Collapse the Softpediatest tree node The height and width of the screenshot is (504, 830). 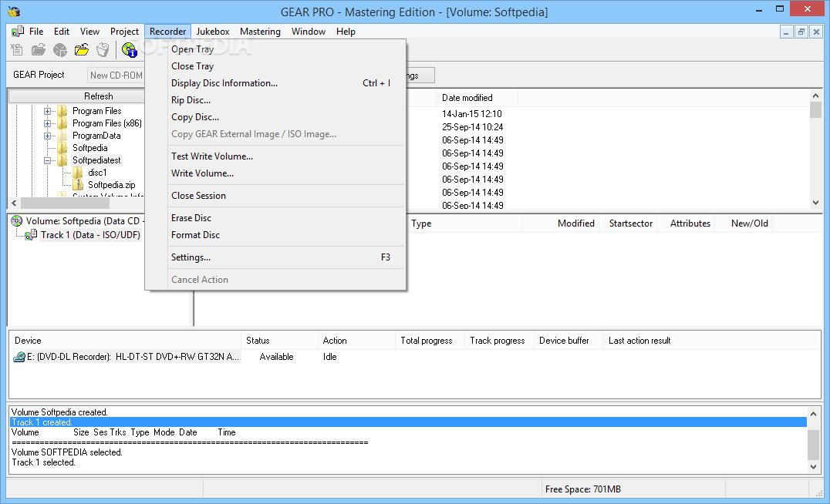click(47, 160)
